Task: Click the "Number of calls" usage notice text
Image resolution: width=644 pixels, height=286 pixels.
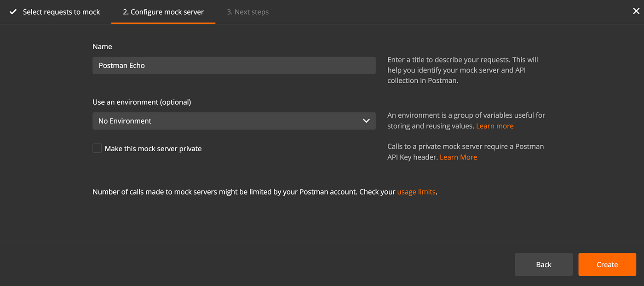Action: pyautogui.click(x=244, y=192)
